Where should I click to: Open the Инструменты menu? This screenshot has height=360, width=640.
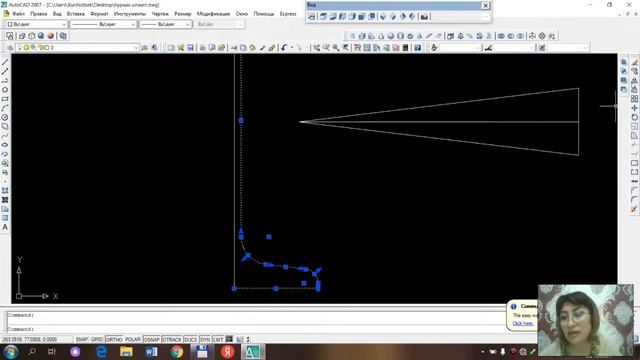(130, 14)
